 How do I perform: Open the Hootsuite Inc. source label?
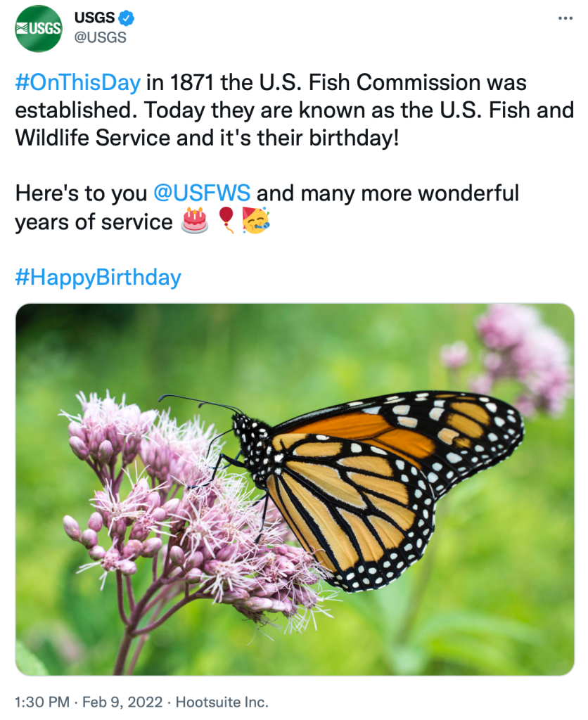(x=222, y=701)
